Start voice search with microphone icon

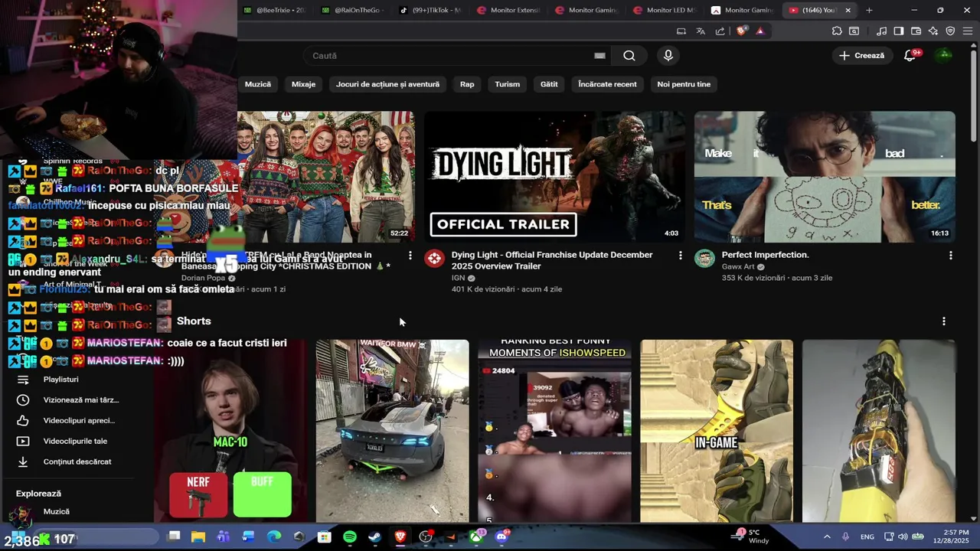pyautogui.click(x=668, y=56)
